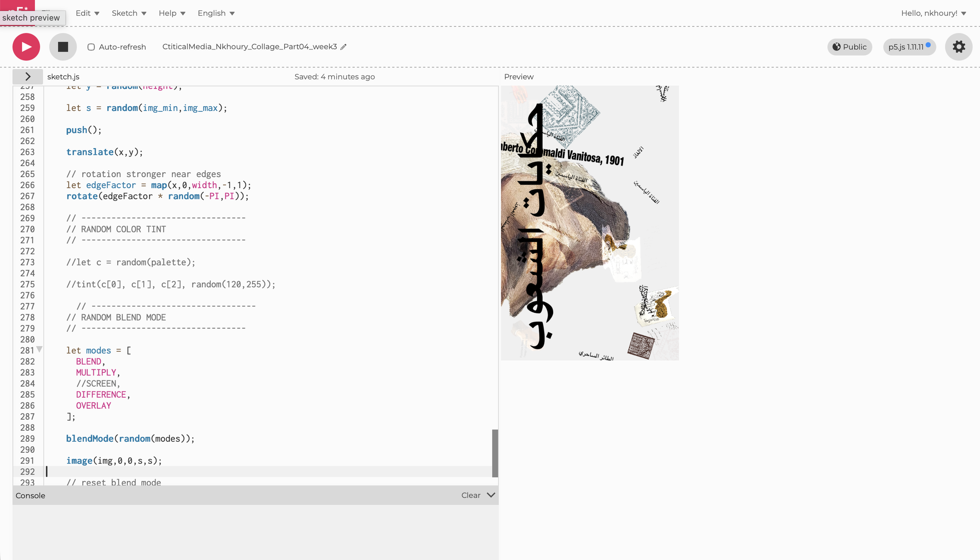Image resolution: width=980 pixels, height=560 pixels.
Task: Enable the Auto-refresh checkbox
Action: 91,47
